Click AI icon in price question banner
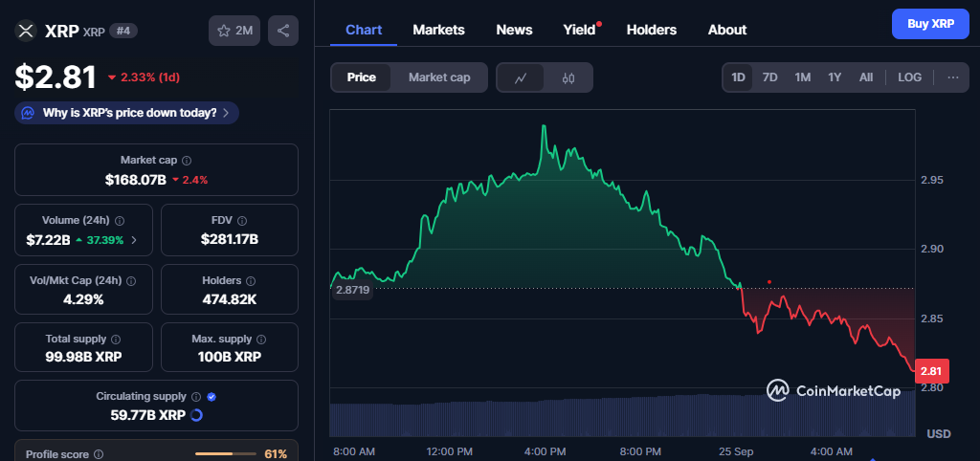 (28, 113)
